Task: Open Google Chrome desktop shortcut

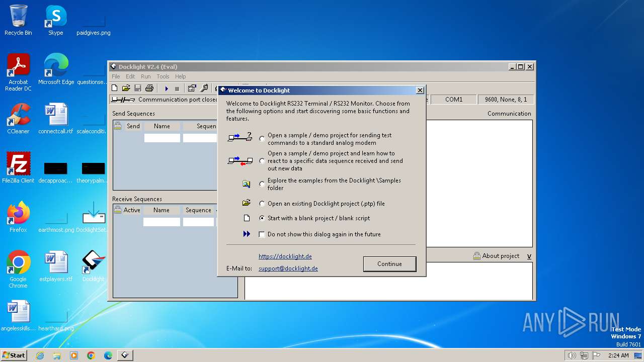Action: [18, 269]
